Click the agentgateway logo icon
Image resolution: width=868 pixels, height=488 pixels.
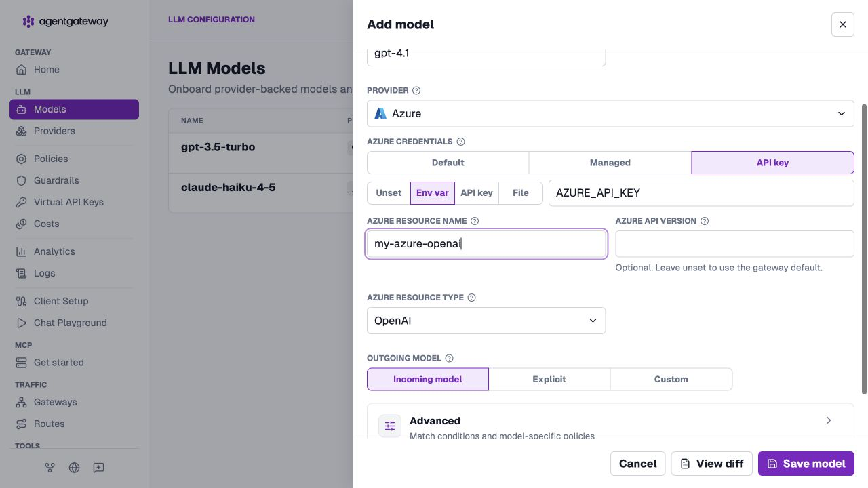[28, 22]
